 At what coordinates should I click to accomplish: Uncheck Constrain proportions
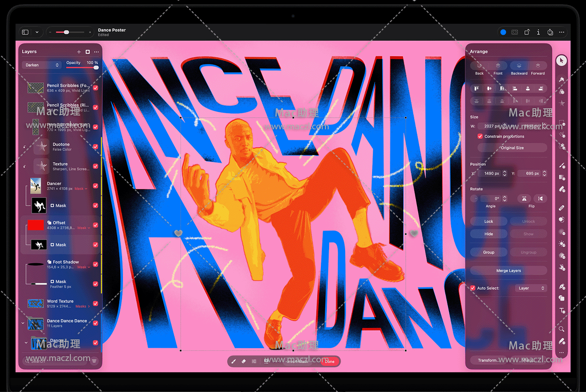pos(480,136)
